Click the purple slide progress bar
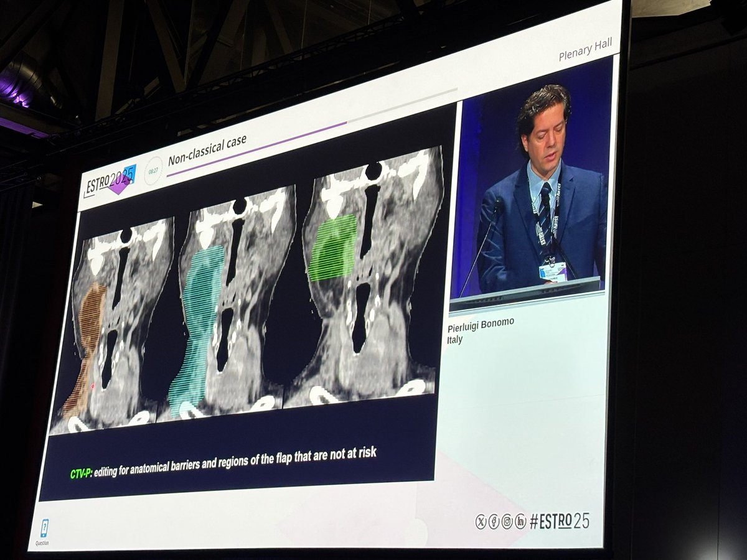The height and width of the screenshot is (560, 747). tap(256, 149)
